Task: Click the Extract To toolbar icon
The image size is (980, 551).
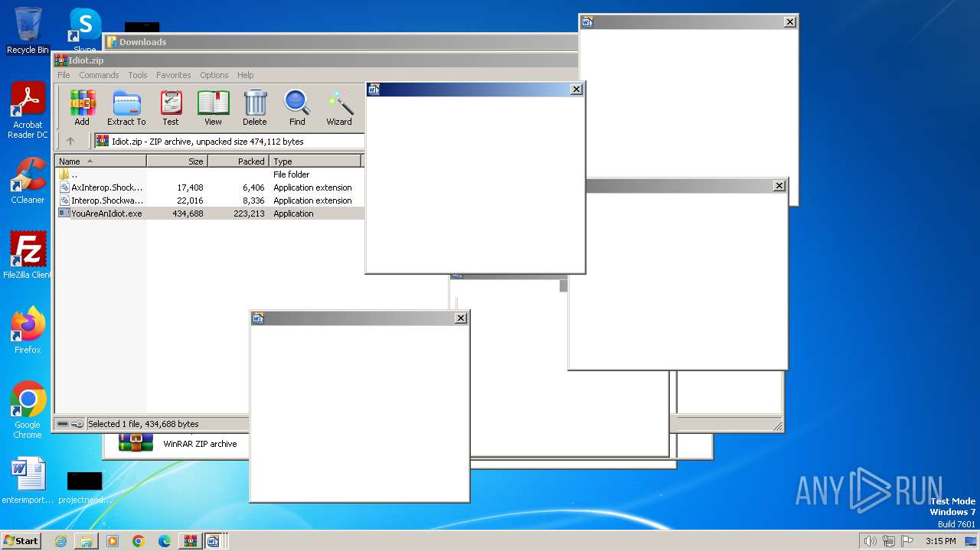Action: 126,108
